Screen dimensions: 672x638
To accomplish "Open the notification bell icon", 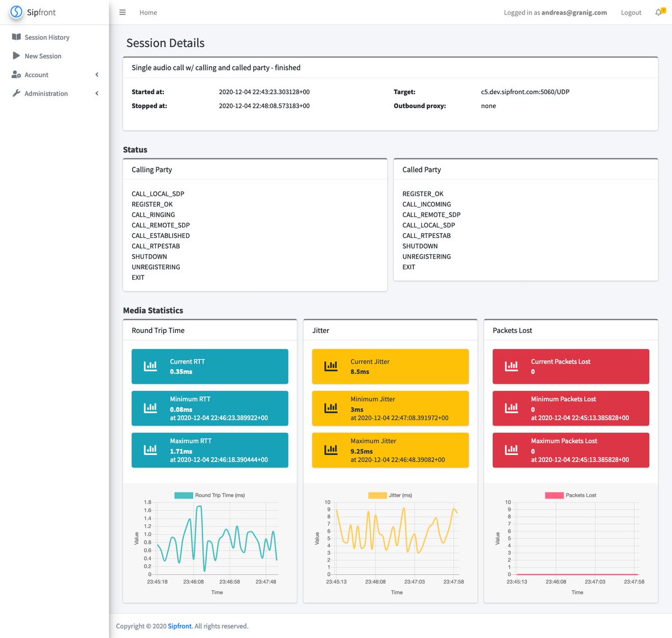I will 659,12.
